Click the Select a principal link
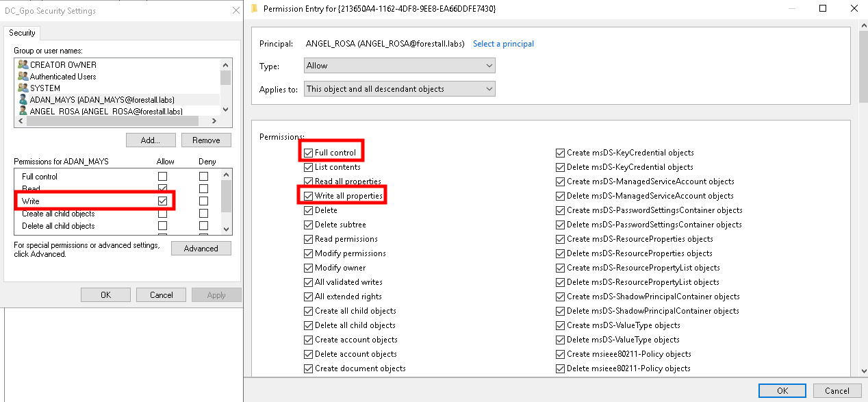The height and width of the screenshot is (402, 868). tap(503, 44)
